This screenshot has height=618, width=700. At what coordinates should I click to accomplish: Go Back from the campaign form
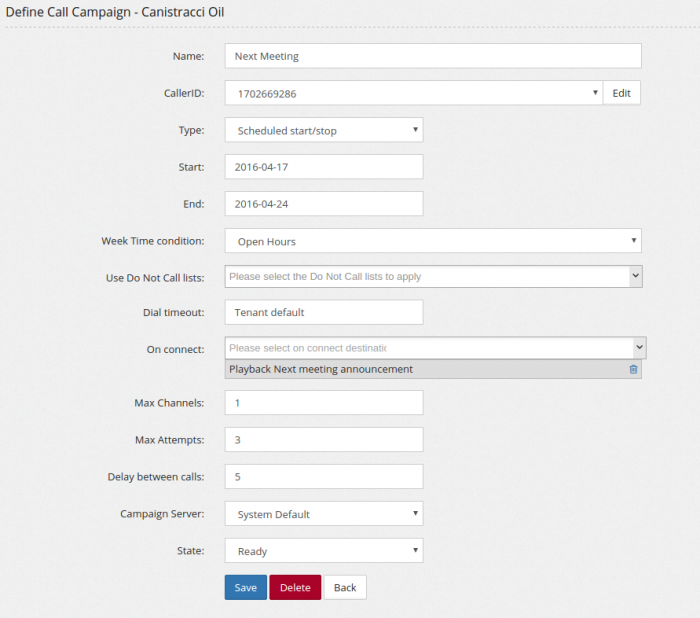345,587
